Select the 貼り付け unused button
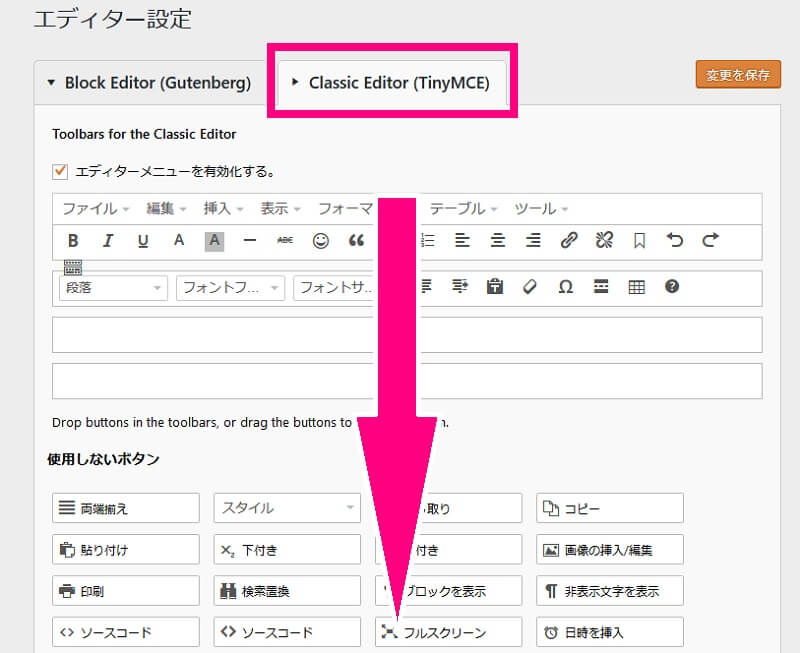This screenshot has width=800, height=653. coord(126,549)
